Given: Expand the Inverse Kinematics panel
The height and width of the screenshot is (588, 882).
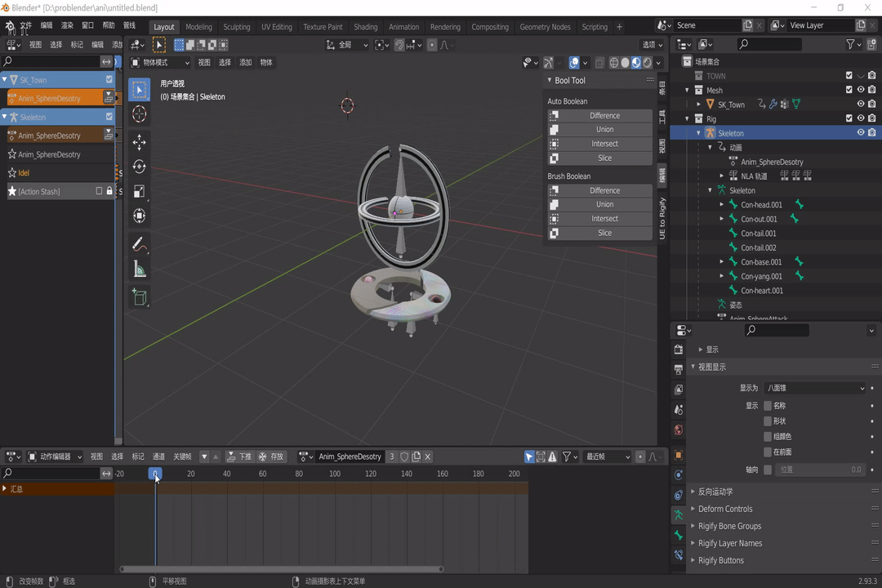Looking at the screenshot, I should 715,492.
